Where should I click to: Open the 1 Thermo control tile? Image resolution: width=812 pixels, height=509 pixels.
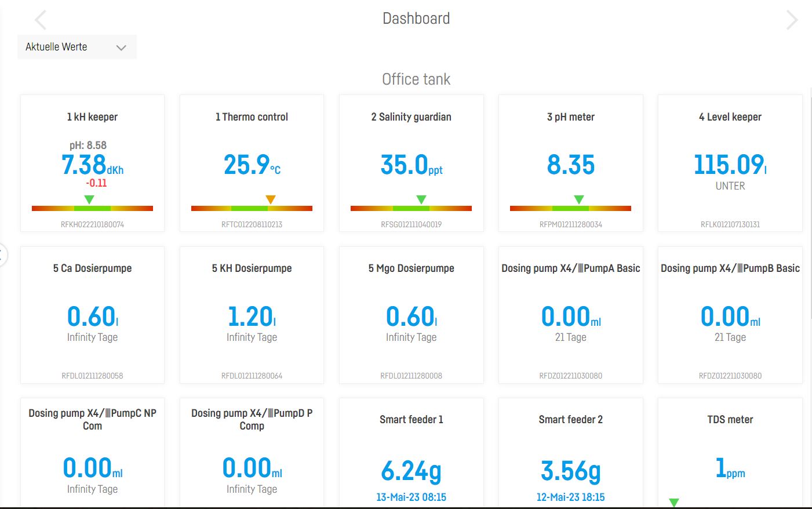pyautogui.click(x=252, y=163)
